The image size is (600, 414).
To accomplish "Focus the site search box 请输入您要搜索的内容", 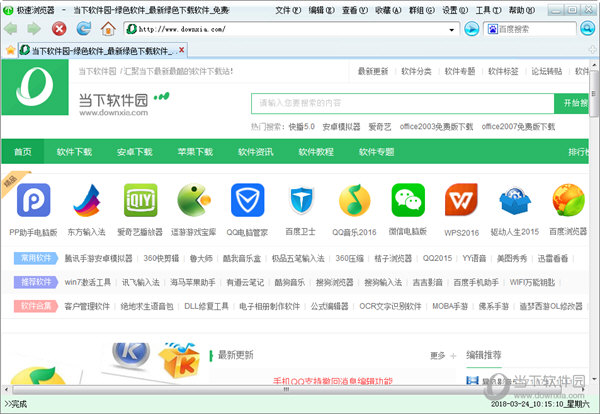I will pos(403,103).
